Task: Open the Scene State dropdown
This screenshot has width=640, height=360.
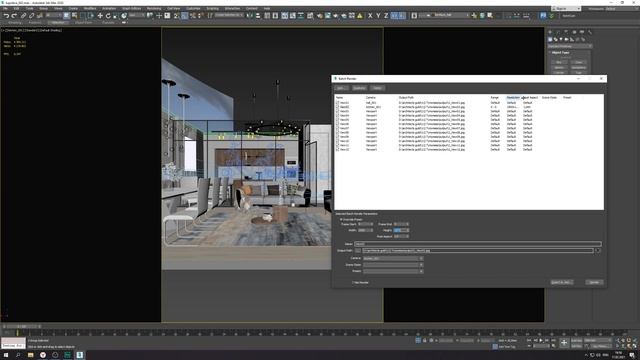Action: 393,264
